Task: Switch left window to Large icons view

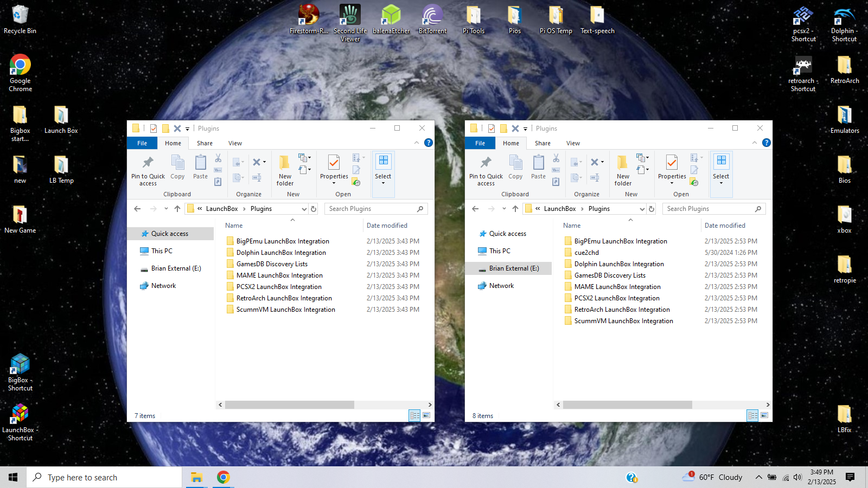Action: 426,415
